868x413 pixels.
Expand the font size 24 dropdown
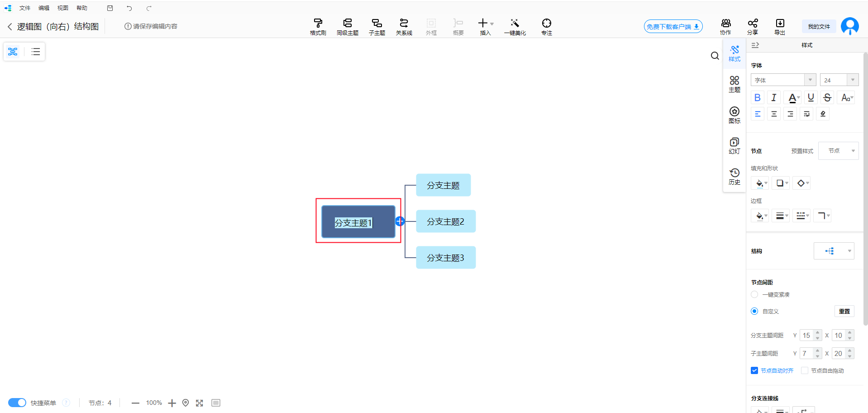coord(852,80)
